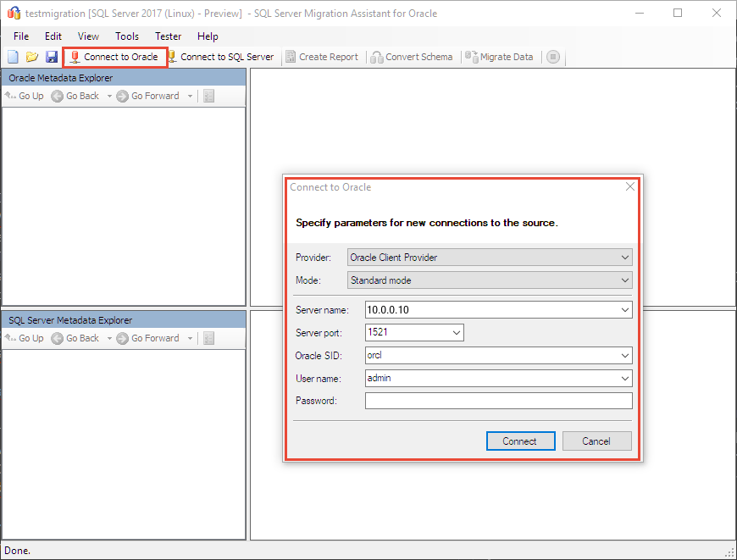The height and width of the screenshot is (560, 737).
Task: Click inside the Password input field
Action: [498, 400]
